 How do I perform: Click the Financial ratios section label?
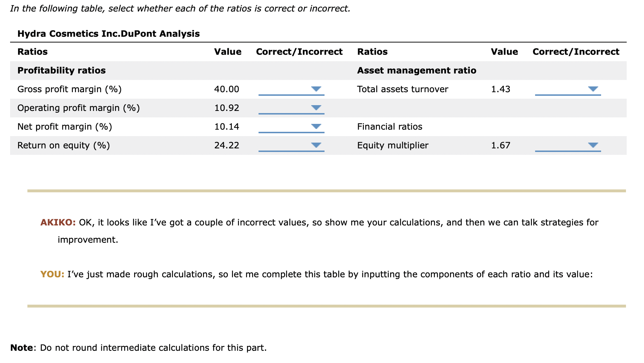click(389, 126)
